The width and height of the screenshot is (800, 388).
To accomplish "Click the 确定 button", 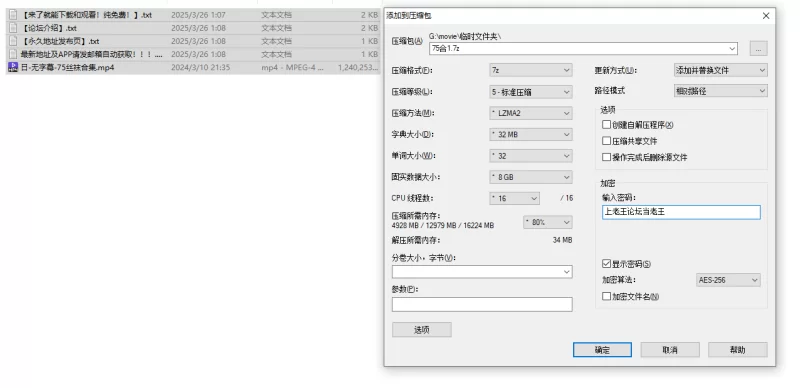I will pos(602,350).
